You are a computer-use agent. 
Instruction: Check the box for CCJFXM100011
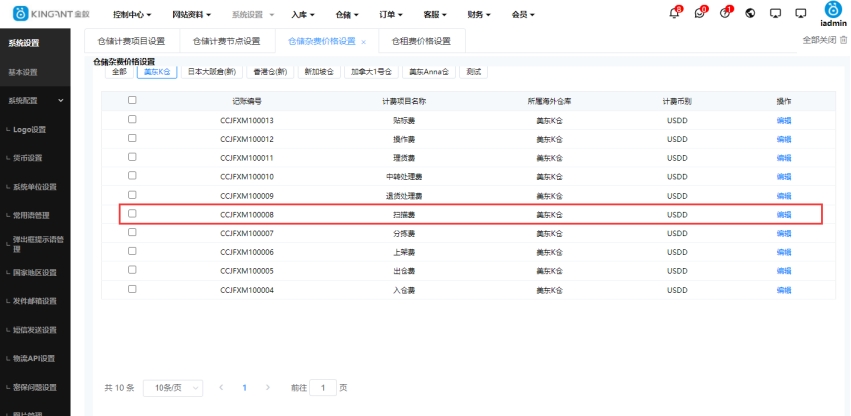click(132, 157)
